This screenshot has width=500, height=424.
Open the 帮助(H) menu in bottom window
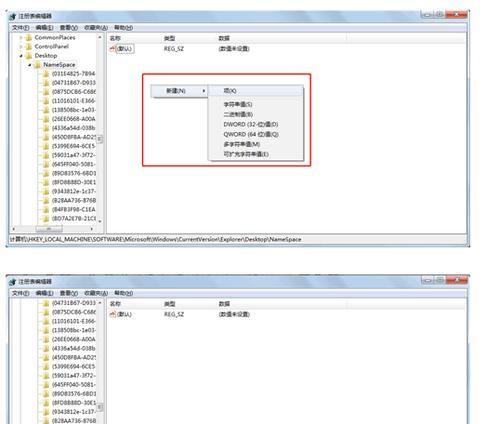point(124,293)
